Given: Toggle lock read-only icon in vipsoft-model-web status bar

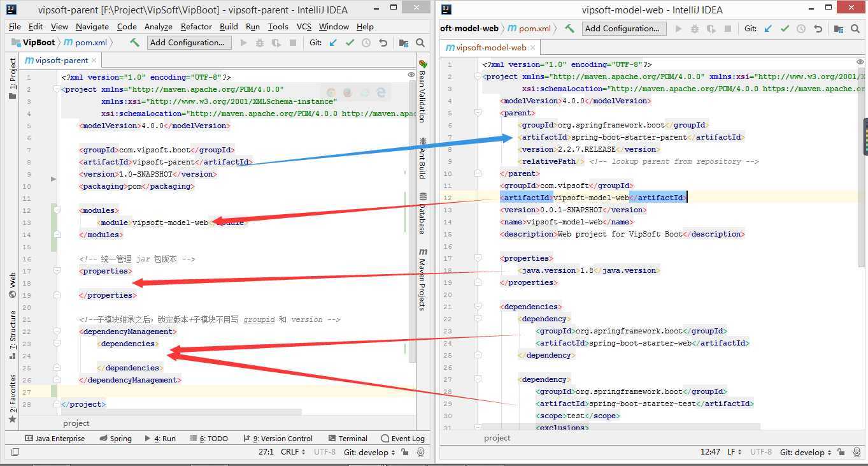Looking at the screenshot, I should 841,452.
